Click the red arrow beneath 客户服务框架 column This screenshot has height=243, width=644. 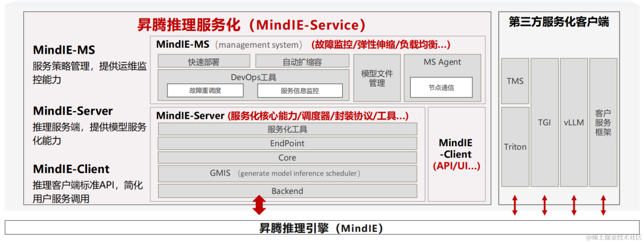[x=603, y=205]
